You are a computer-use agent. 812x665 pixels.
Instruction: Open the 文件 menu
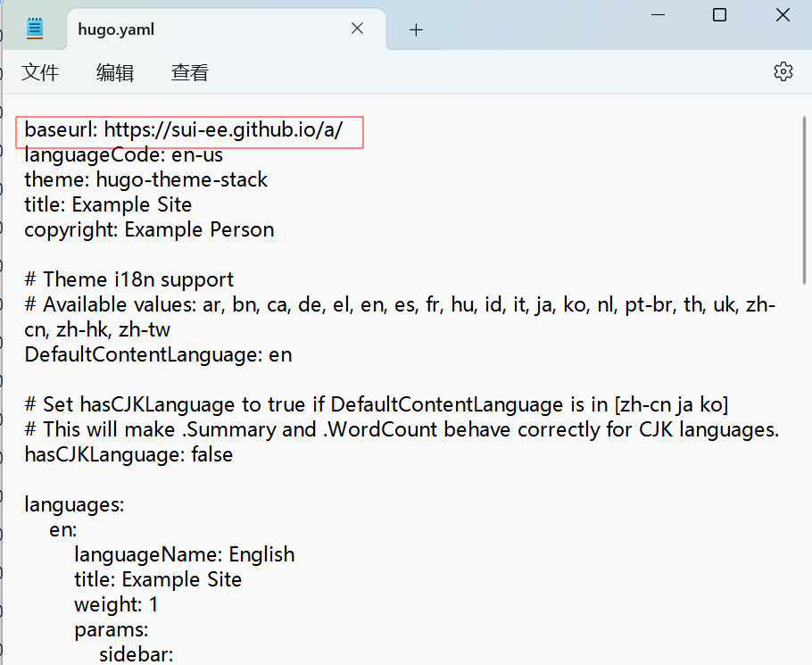pos(40,72)
